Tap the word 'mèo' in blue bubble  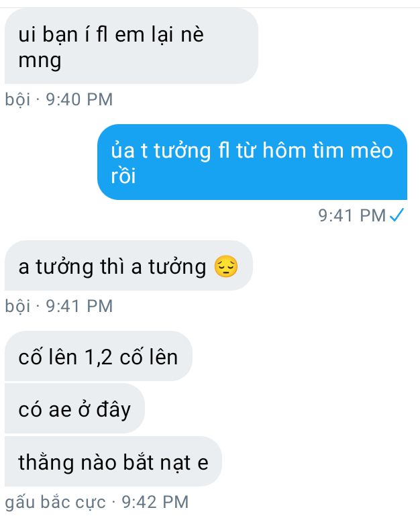click(x=372, y=150)
